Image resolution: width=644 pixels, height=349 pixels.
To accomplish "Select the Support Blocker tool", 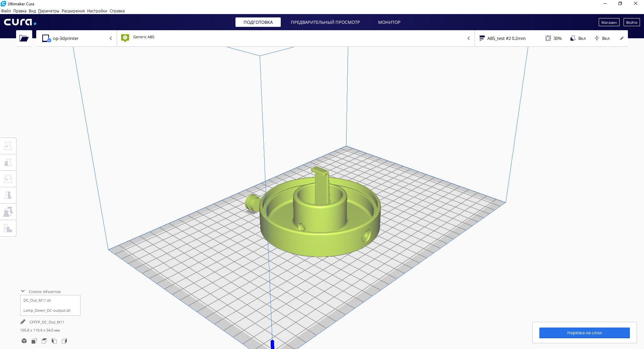I will [8, 228].
